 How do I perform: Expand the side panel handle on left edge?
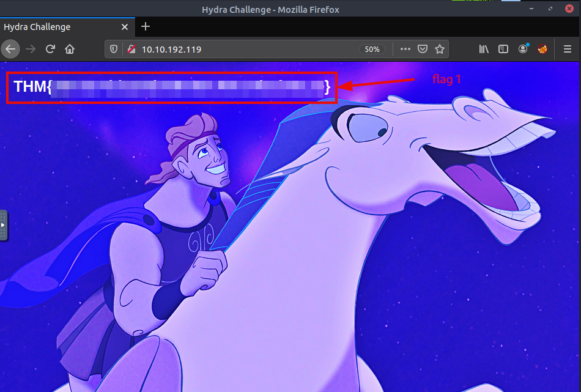point(3,225)
